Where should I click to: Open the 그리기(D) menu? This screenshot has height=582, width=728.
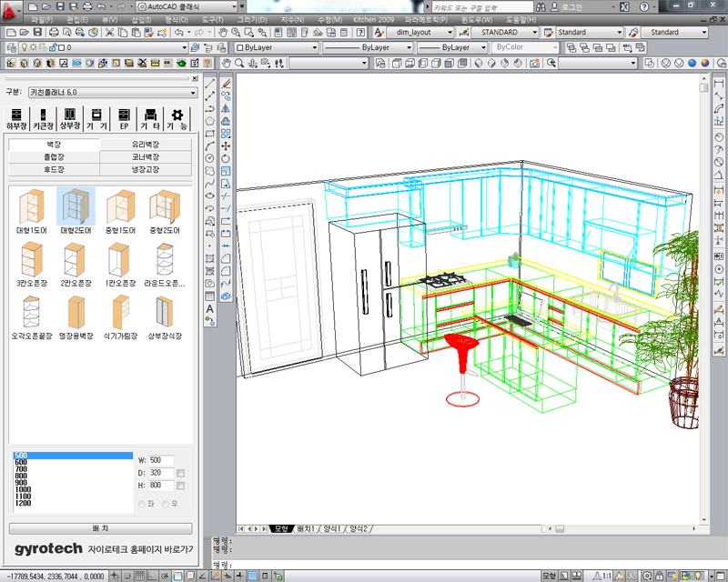click(x=252, y=19)
